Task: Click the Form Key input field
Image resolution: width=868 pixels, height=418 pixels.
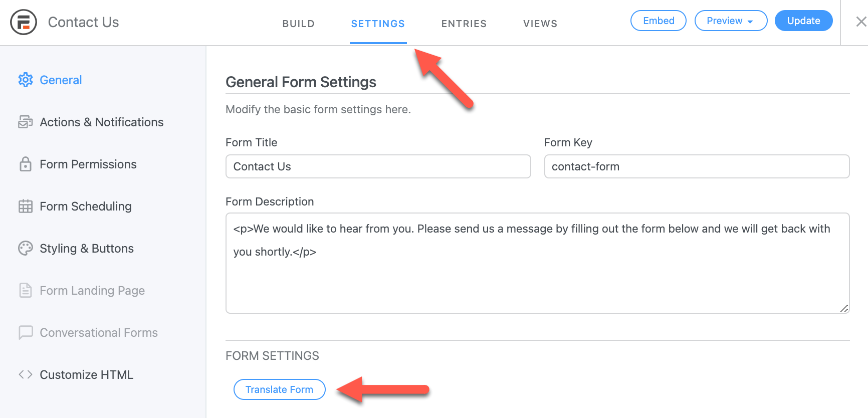Action: tap(696, 166)
